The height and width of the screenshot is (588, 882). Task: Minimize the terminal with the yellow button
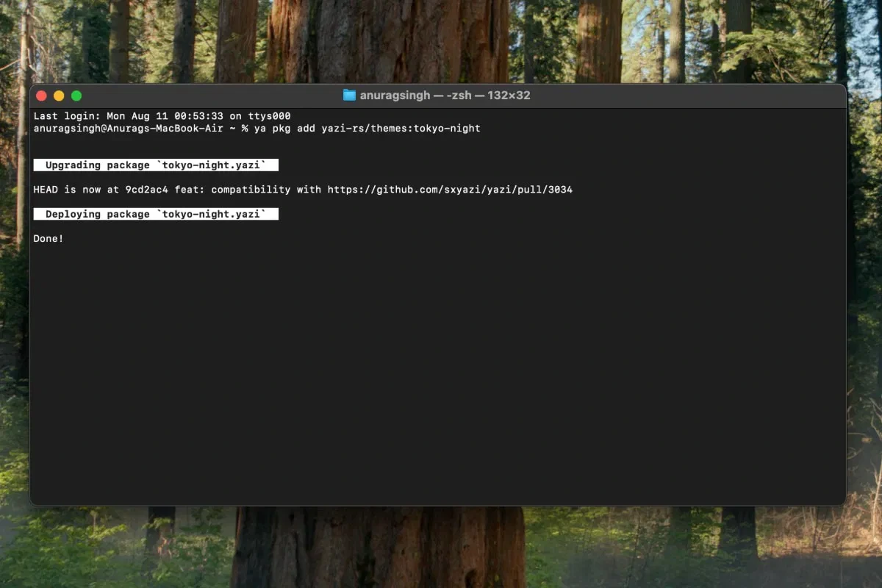pyautogui.click(x=59, y=96)
